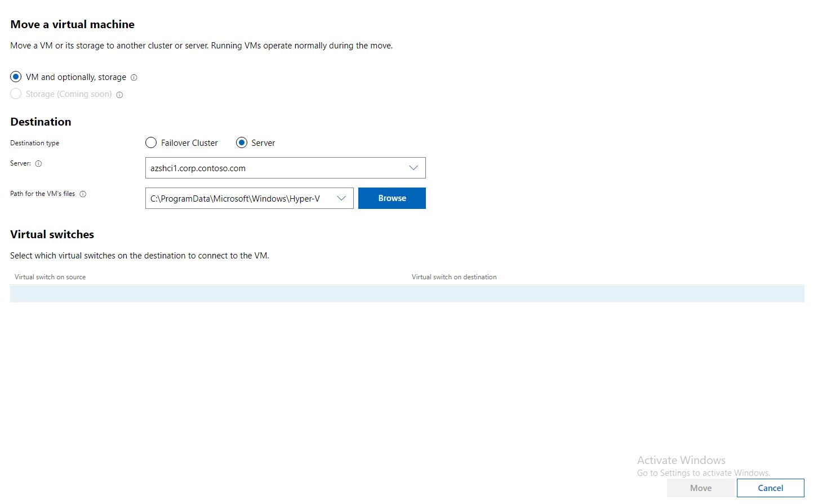818x504 pixels.
Task: Click the chevron on the VM files path field
Action: point(341,198)
